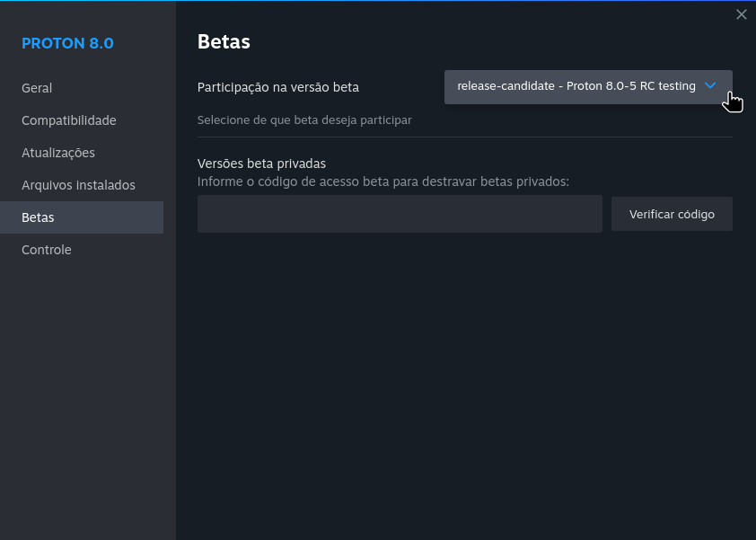Expand the beta participation chevron arrow
756x540 pixels.
pos(709,86)
